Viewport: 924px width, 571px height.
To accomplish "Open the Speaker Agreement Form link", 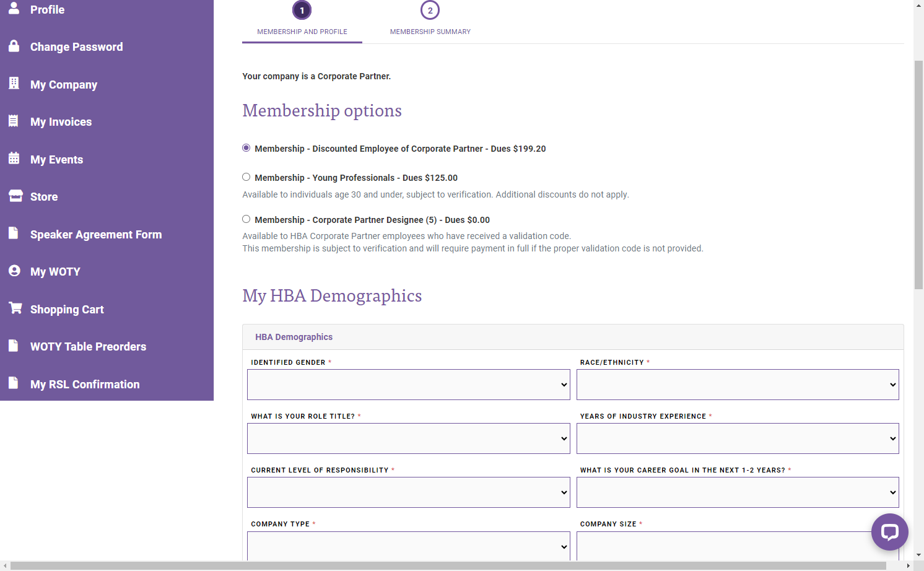I will coord(96,235).
